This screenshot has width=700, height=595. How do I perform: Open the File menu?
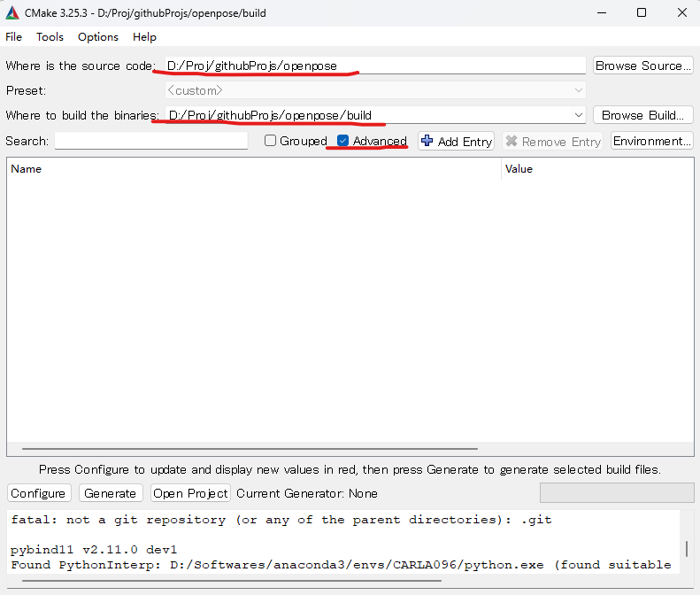click(14, 37)
